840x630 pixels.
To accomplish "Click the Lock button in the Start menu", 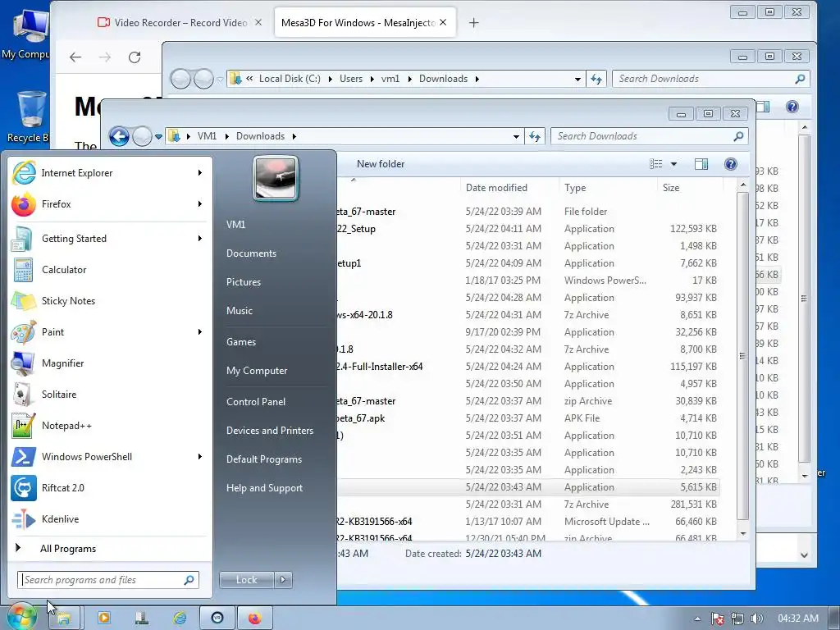I will [246, 580].
